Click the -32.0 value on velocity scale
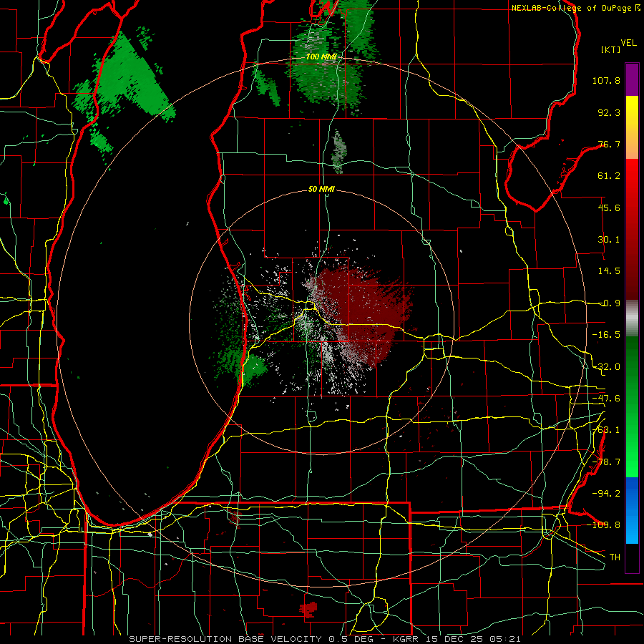Image resolution: width=644 pixels, height=644 pixels. click(x=606, y=367)
